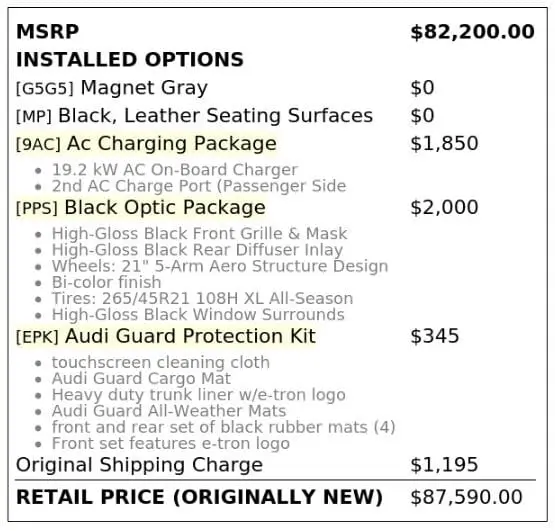The image size is (555, 531).
Task: Click the $345 protection kit price
Action: (x=435, y=336)
